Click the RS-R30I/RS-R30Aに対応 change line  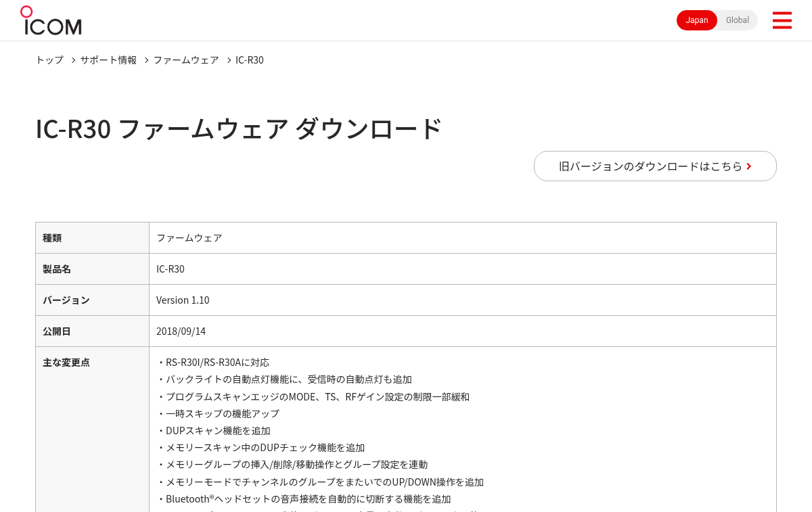click(213, 363)
